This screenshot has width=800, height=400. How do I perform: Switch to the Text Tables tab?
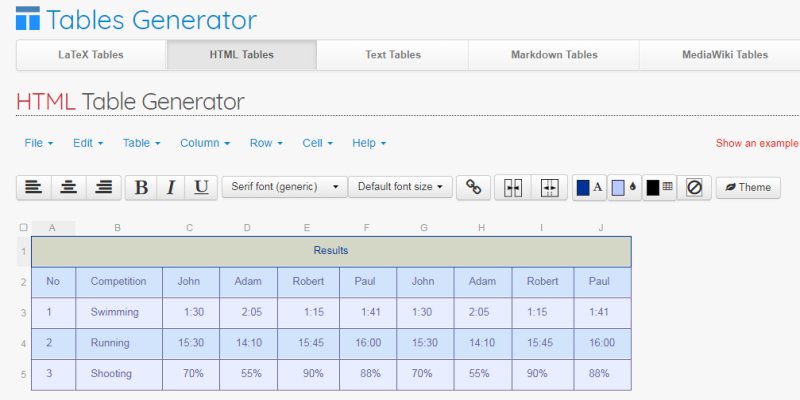[392, 55]
